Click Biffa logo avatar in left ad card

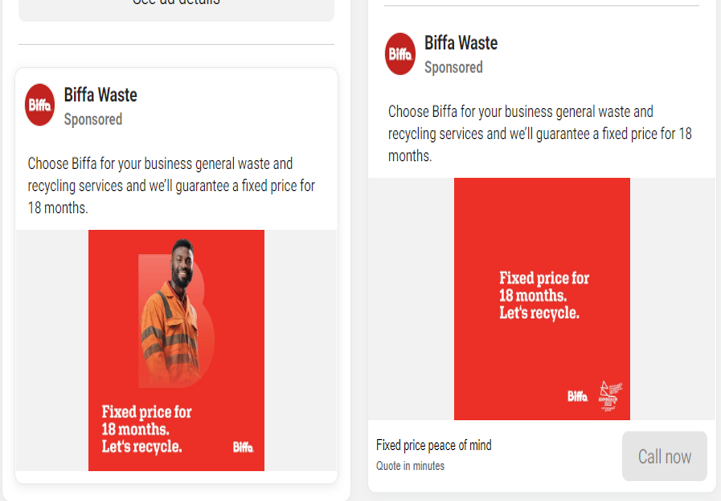(x=40, y=105)
